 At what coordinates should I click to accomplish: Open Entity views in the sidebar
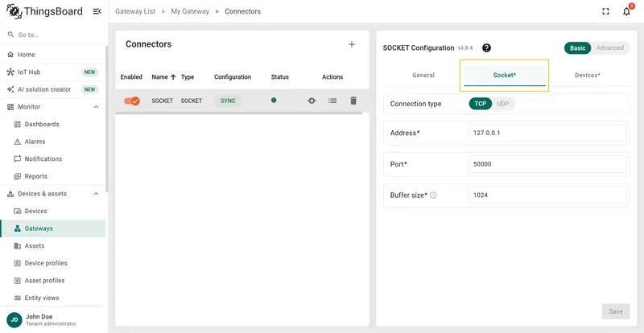[53, 298]
